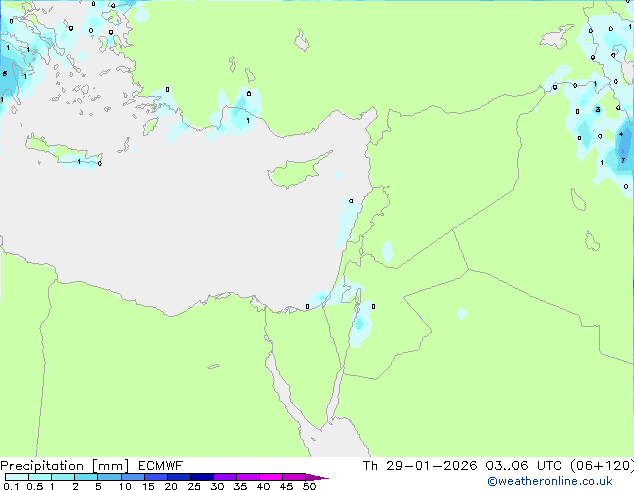Pick the purple legend swatch between 30 and 35
Viewport: 634px width, 490px height.
pyautogui.click(x=225, y=477)
